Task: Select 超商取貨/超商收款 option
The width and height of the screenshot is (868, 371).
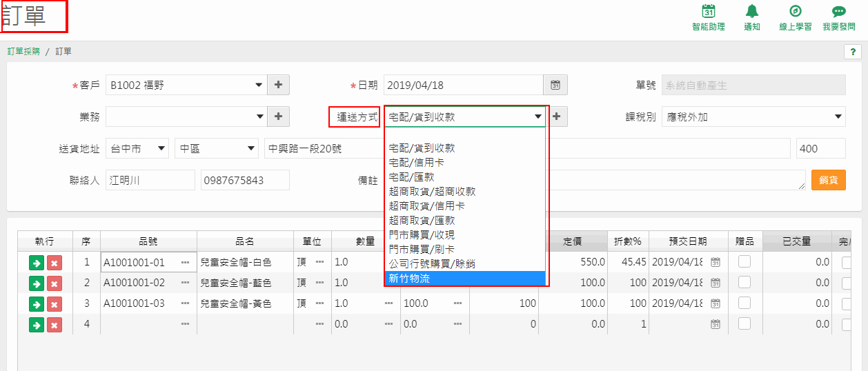Action: [465, 191]
